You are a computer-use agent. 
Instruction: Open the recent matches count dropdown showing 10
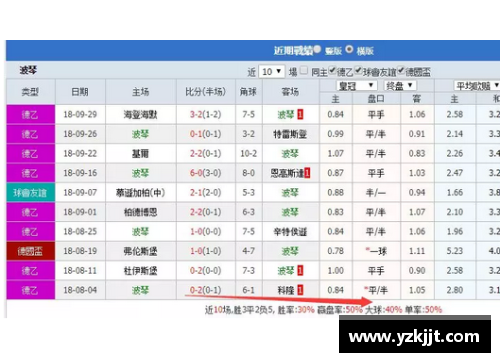[272, 71]
